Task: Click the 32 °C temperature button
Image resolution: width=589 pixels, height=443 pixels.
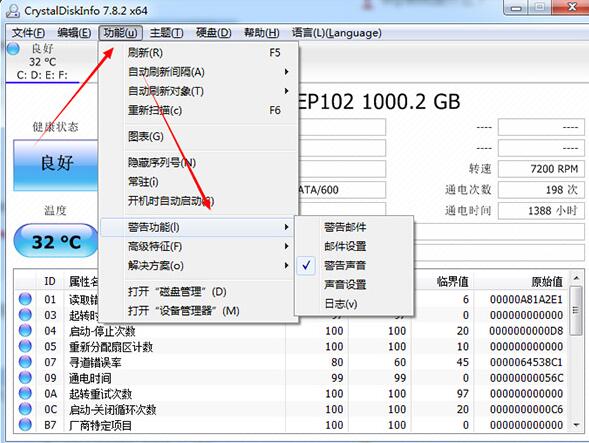Action: [56, 241]
